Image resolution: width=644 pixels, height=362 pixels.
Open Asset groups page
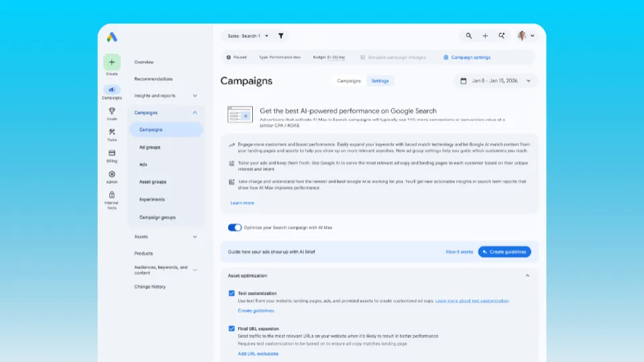153,182
